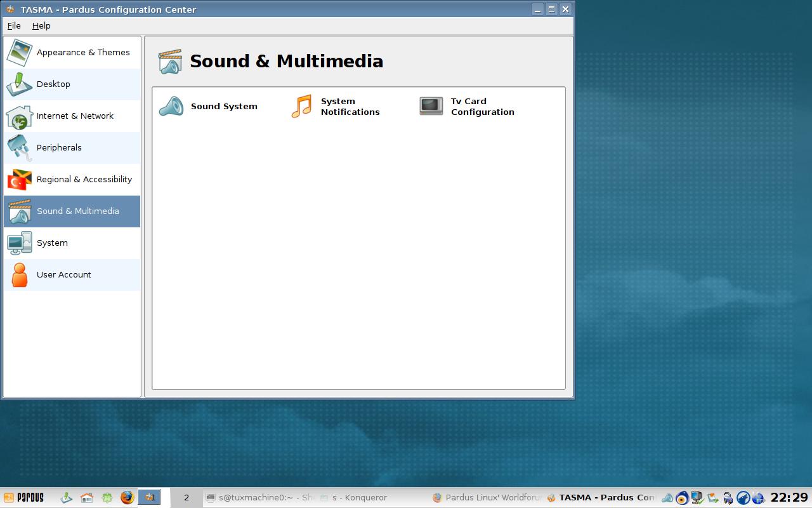Click the System Notifications text label
The height and width of the screenshot is (508, 812).
point(350,107)
